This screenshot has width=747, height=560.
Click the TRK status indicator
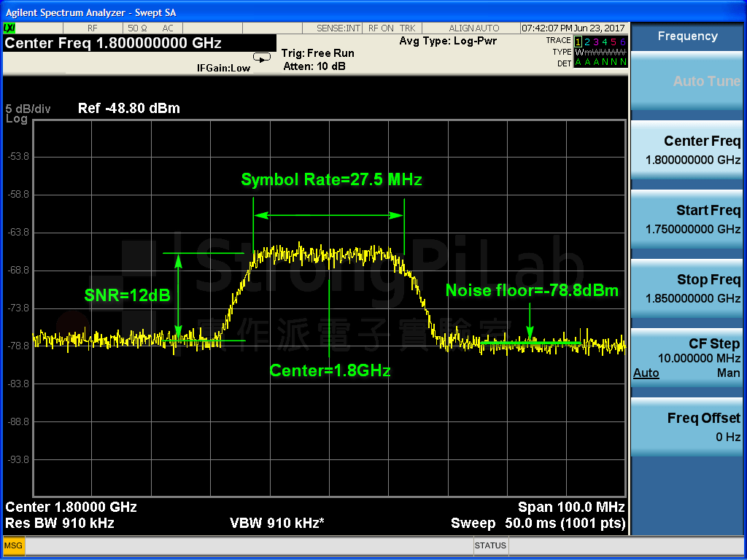[408, 28]
